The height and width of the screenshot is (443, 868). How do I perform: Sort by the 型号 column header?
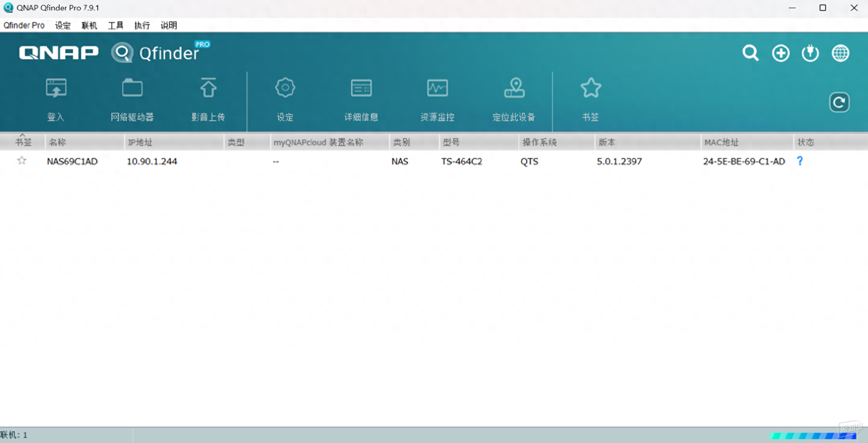click(479, 142)
